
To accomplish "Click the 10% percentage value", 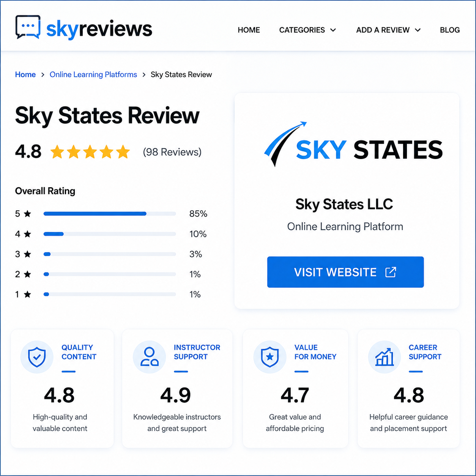I will pyautogui.click(x=198, y=234).
